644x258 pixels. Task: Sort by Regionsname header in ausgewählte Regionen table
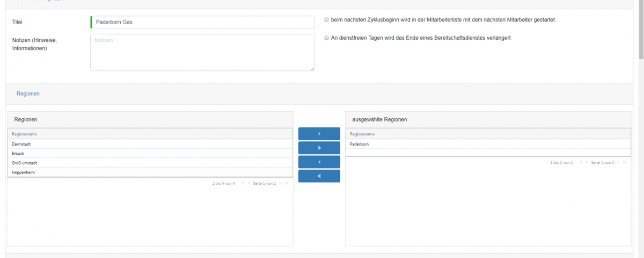coord(488,134)
